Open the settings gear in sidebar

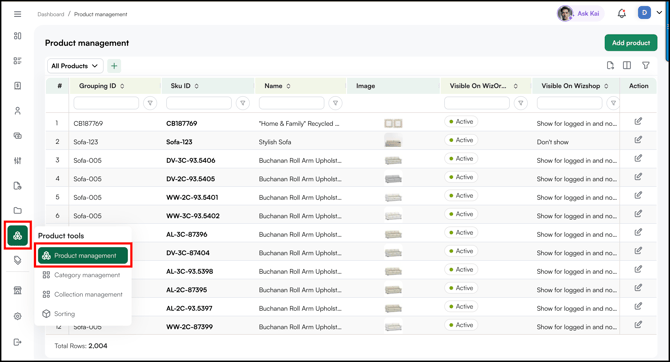(x=18, y=316)
